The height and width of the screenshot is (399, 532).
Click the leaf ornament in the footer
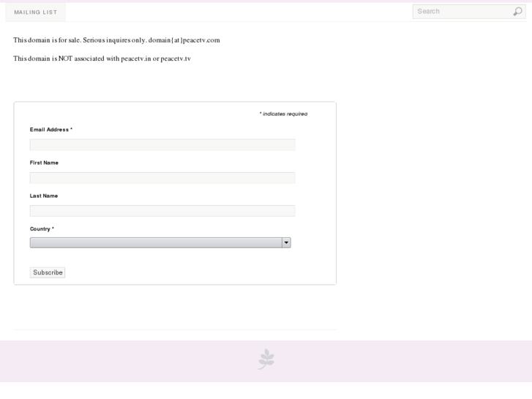pyautogui.click(x=266, y=359)
